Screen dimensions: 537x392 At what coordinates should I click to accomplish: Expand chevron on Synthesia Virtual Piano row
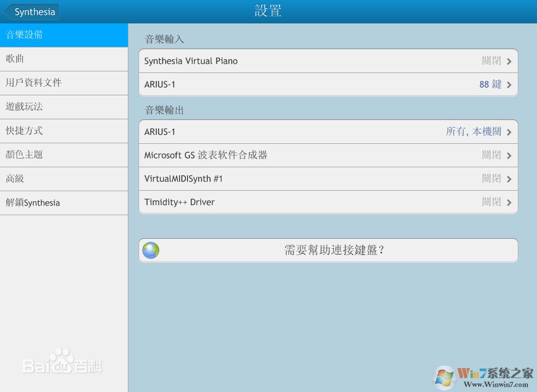[x=509, y=62]
